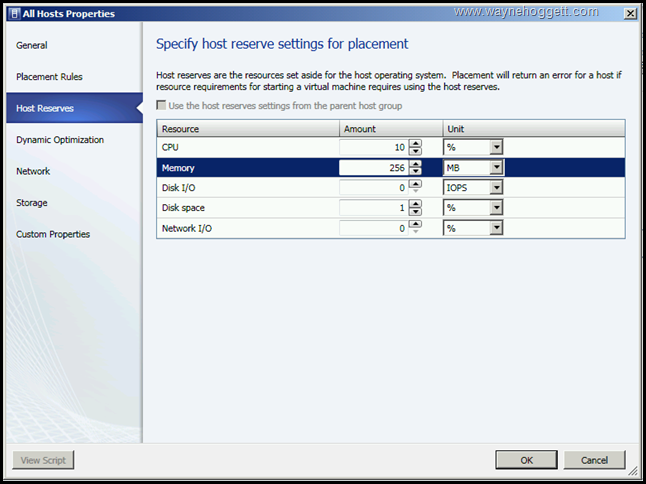Screen dimensions: 646x484
Task: Increase CPU reserve amount with up arrow
Action: click(x=415, y=143)
